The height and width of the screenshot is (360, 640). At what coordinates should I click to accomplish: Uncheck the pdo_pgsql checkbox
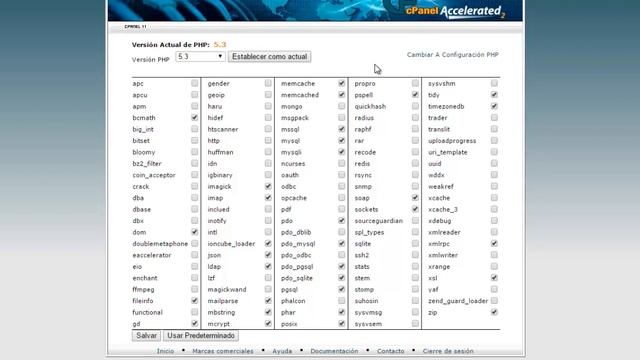pos(342,266)
